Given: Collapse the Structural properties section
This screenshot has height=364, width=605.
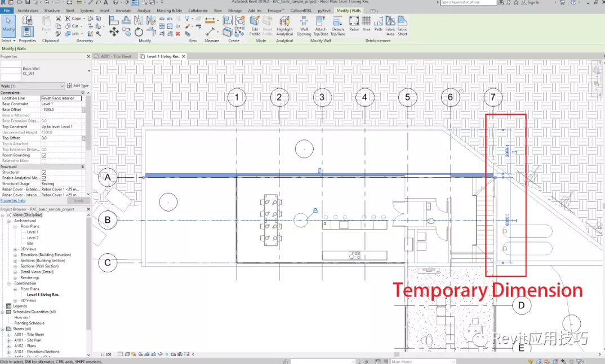Looking at the screenshot, I should click(82, 167).
